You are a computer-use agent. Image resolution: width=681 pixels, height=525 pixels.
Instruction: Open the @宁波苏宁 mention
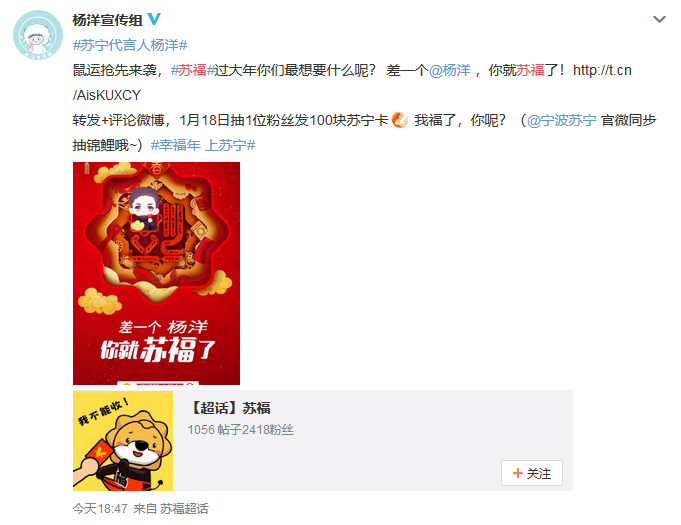click(x=562, y=120)
